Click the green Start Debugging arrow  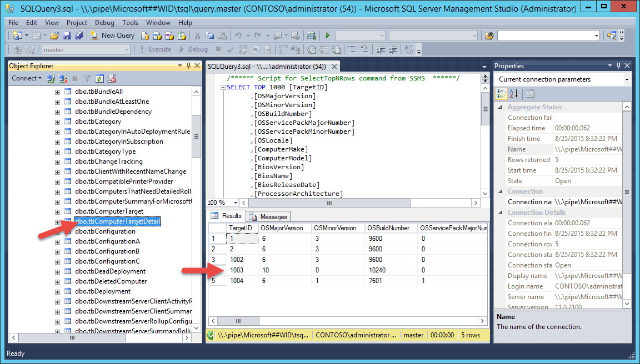[x=327, y=36]
